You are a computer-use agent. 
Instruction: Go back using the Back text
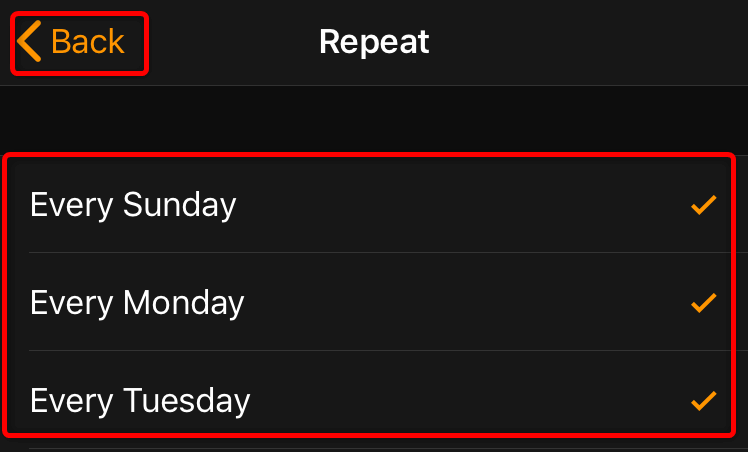(x=88, y=42)
